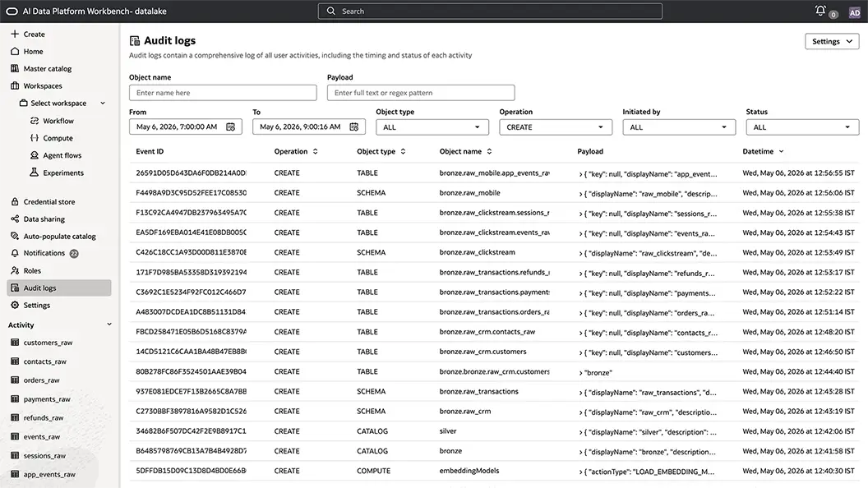Open the Settings dropdown button
This screenshot has height=488, width=868.
[832, 42]
